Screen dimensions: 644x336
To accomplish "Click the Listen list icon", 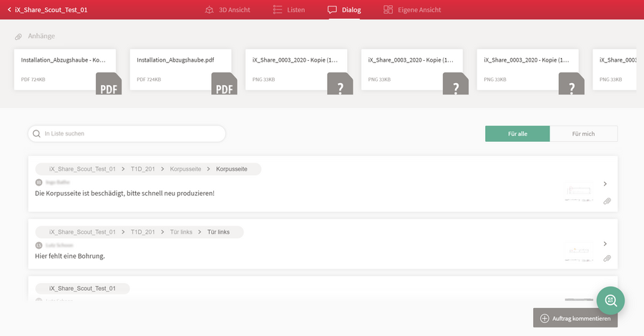I will click(x=278, y=9).
